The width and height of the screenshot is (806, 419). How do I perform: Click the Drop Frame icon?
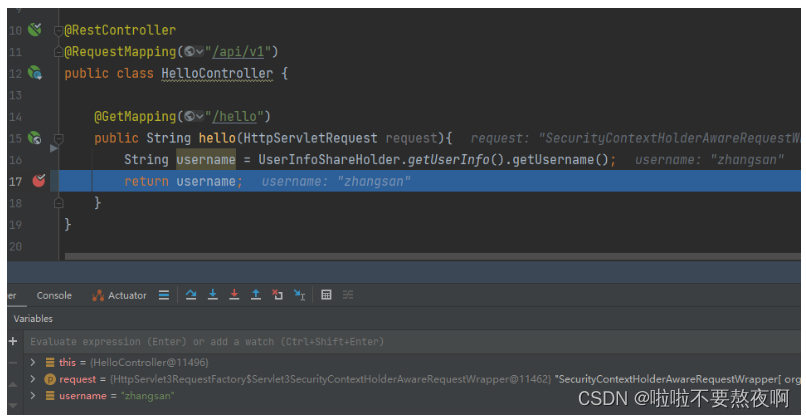coord(277,295)
